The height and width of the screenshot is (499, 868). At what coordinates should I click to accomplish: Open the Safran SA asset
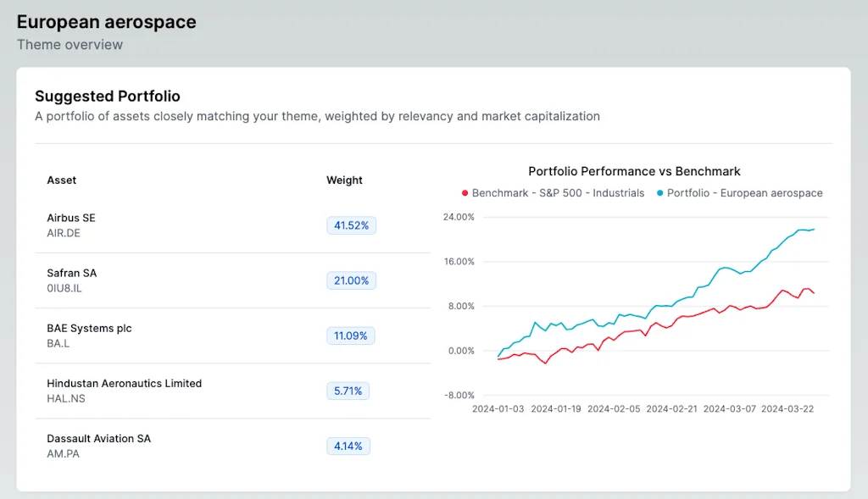click(x=72, y=273)
